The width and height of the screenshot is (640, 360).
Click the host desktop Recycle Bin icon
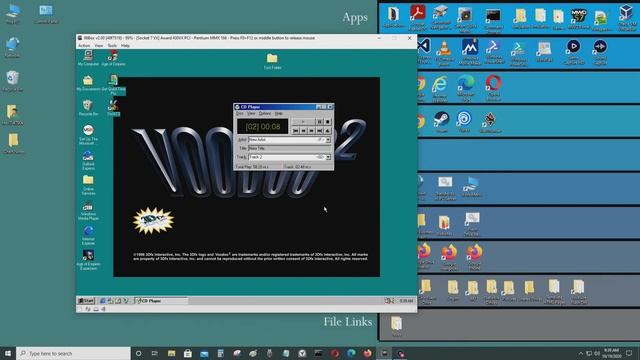click(12, 80)
